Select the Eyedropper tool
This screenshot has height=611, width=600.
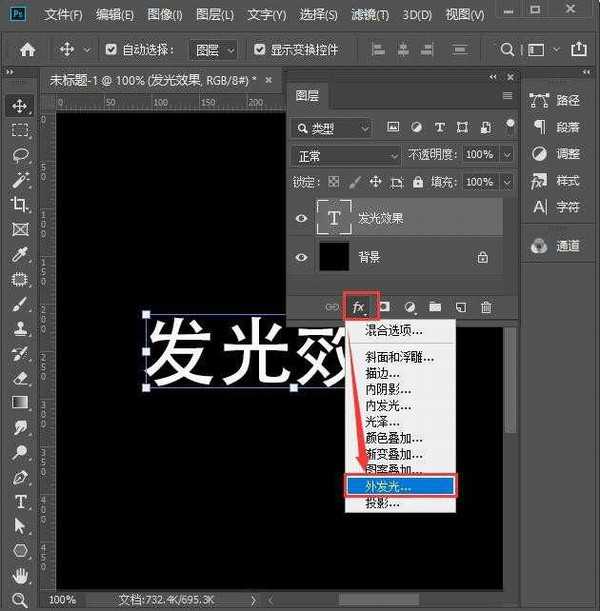point(19,254)
